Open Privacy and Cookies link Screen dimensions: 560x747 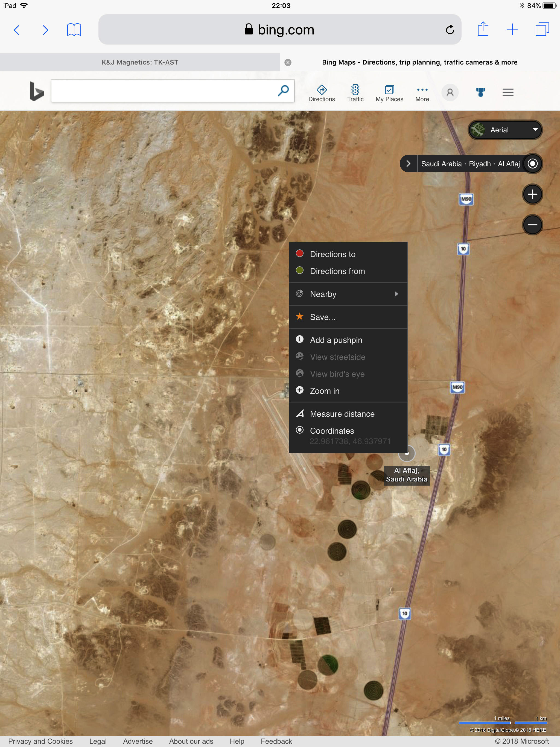point(40,741)
